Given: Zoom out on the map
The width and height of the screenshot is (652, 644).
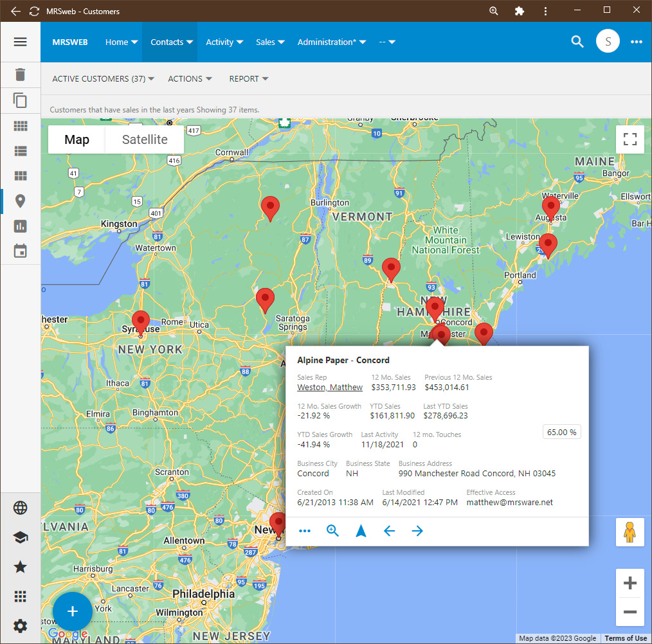Looking at the screenshot, I should point(629,612).
